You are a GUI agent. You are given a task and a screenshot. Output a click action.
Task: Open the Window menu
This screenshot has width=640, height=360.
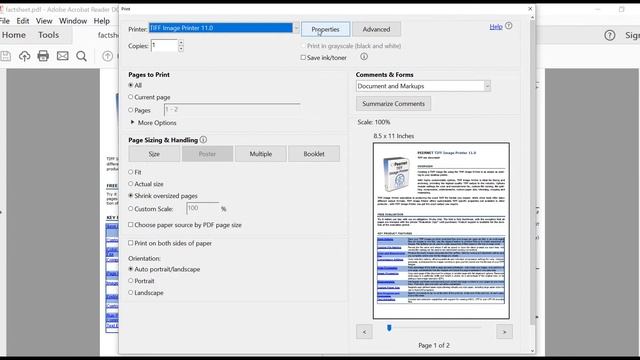point(73,21)
